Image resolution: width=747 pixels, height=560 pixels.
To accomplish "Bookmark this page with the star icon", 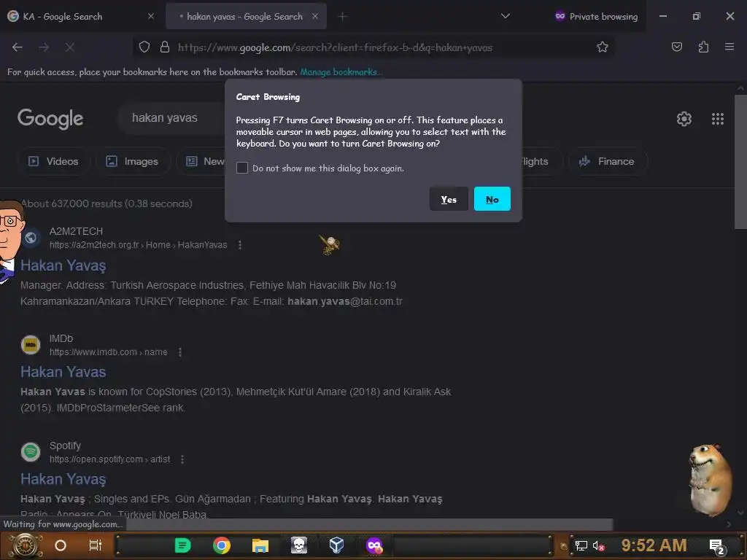I will (x=602, y=47).
